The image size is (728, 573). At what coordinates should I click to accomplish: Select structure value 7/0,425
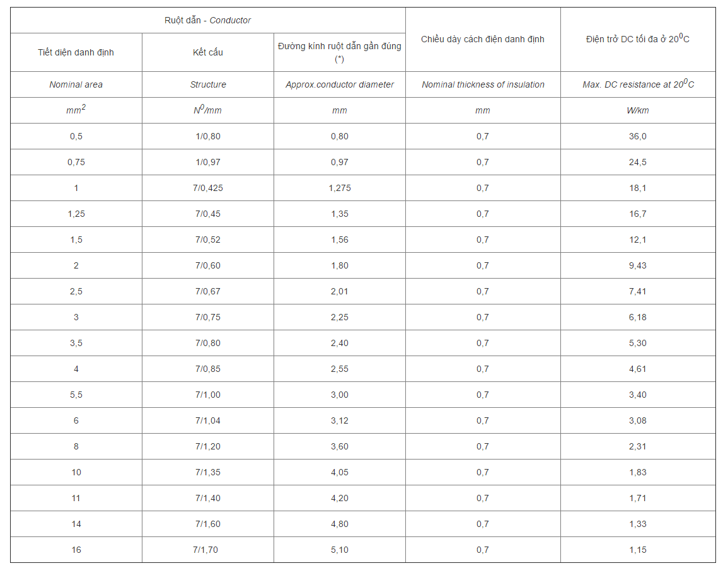tap(208, 188)
